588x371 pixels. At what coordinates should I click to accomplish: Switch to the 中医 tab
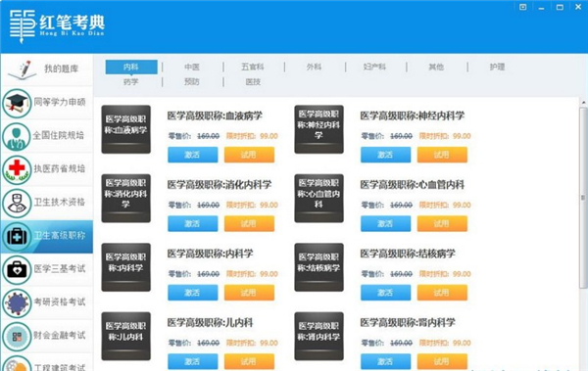click(192, 68)
